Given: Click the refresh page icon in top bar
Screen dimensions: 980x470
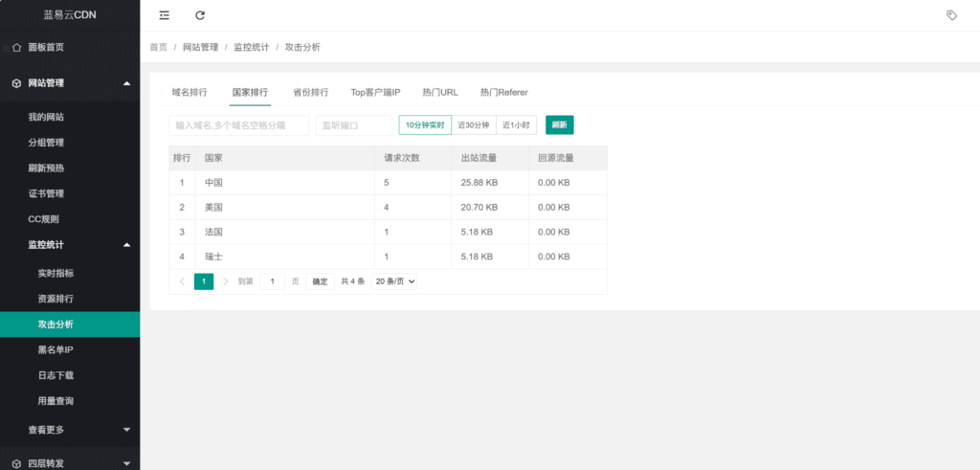Looking at the screenshot, I should coord(200,15).
